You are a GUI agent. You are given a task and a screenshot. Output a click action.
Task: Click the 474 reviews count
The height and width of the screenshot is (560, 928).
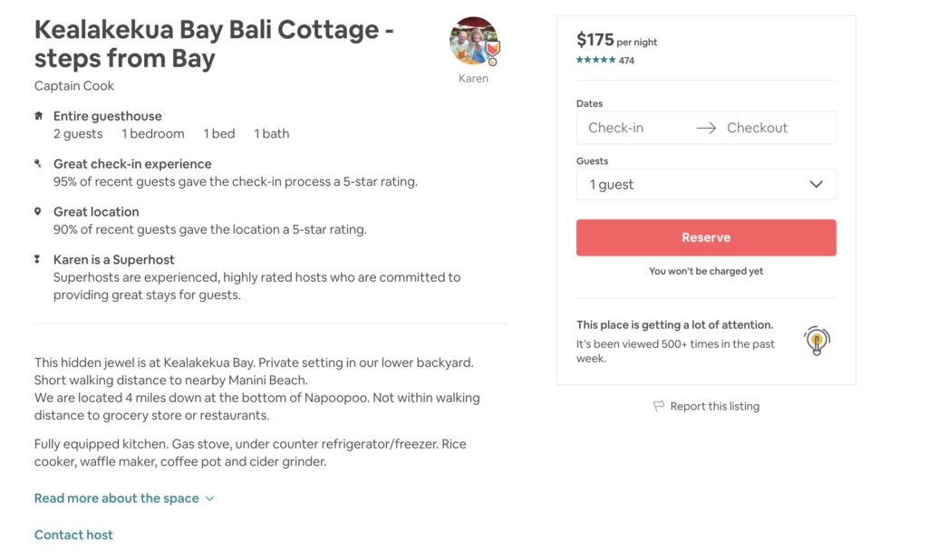627,61
